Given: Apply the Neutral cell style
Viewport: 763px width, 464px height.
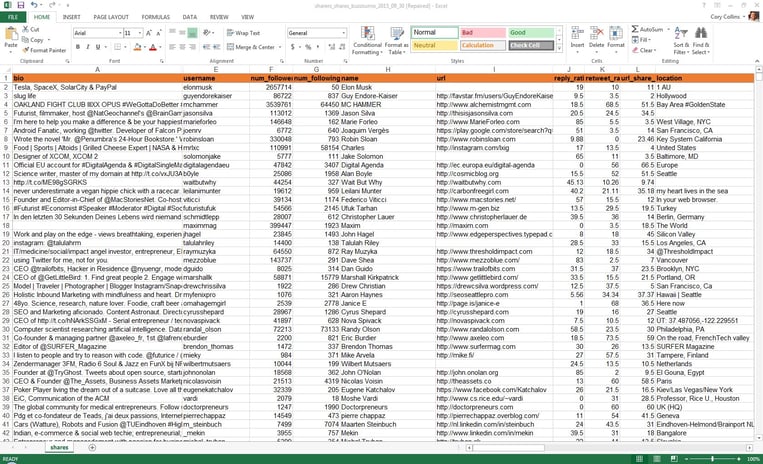Looking at the screenshot, I should coord(435,45).
